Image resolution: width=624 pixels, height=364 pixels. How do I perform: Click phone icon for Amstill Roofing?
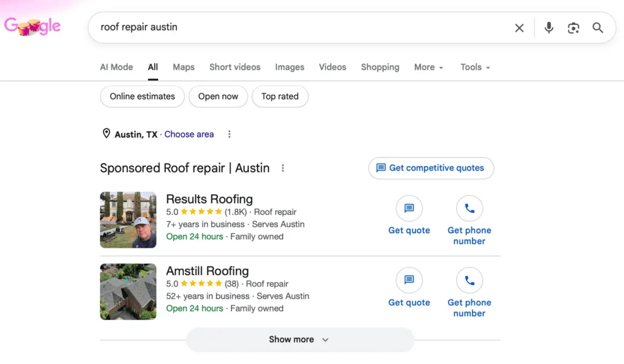point(470,280)
